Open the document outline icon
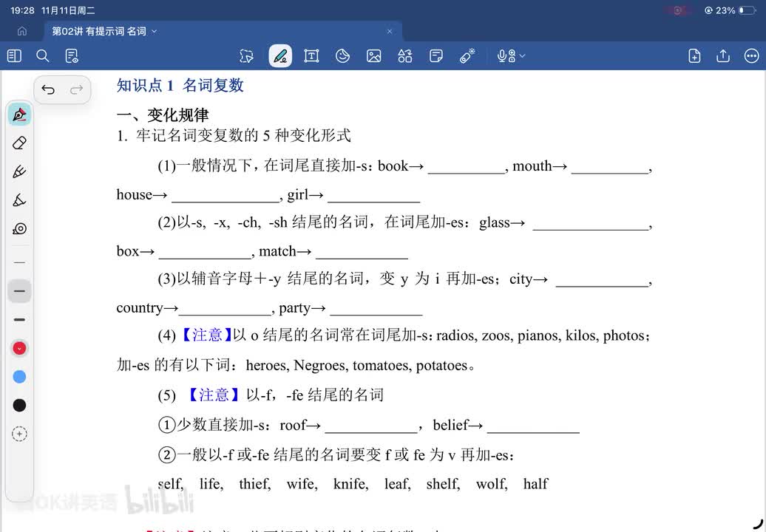Image resolution: width=766 pixels, height=532 pixels. (71, 56)
